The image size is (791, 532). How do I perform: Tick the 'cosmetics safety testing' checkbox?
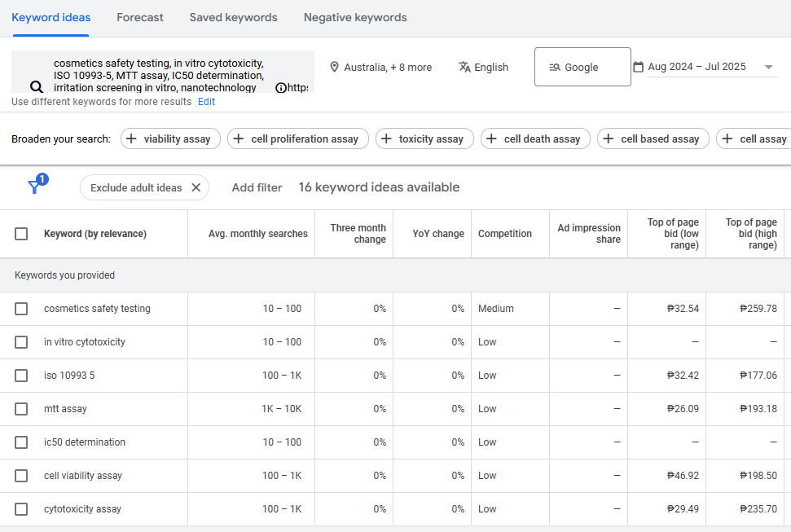21,309
